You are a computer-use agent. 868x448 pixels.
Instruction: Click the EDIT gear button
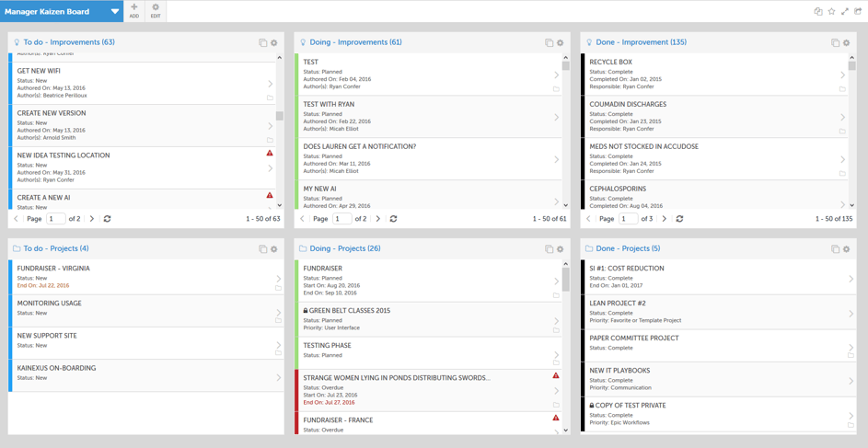[x=156, y=10]
